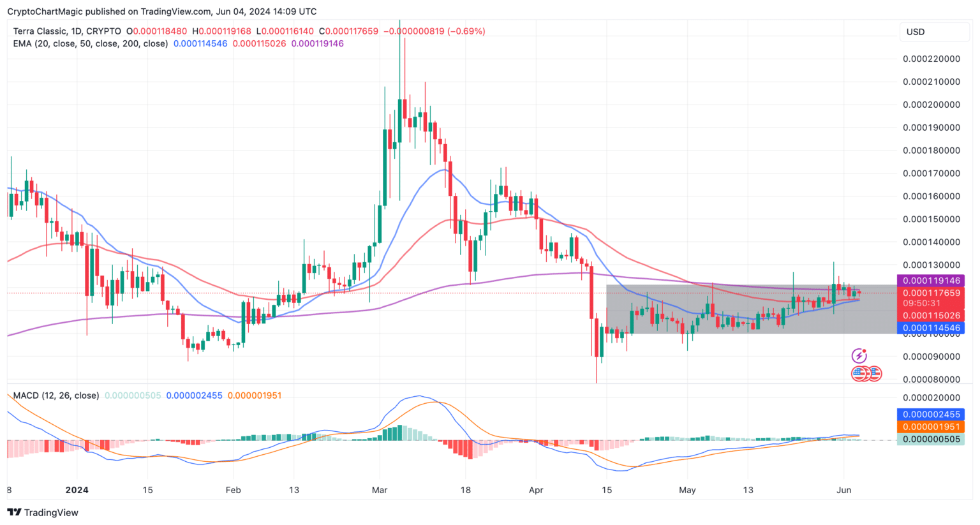Select the MACD (12, 26, close) indicator label
This screenshot has height=525, width=980.
point(56,396)
